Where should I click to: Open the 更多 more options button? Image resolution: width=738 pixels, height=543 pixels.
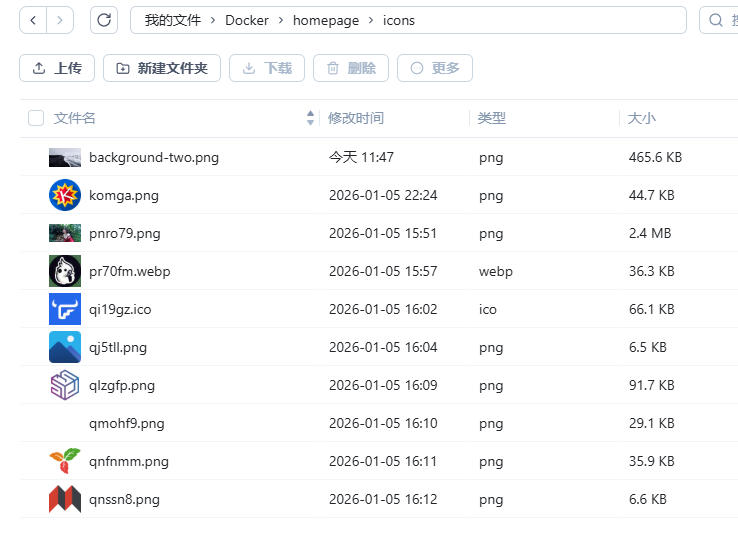click(435, 68)
